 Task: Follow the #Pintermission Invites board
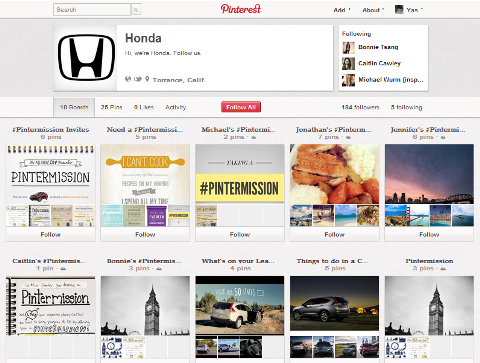point(50,235)
